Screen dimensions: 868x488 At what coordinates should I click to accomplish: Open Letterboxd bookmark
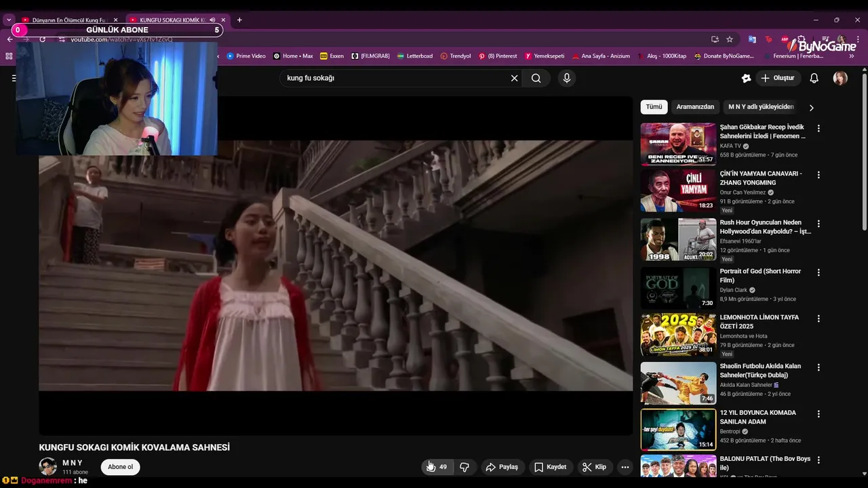click(415, 56)
